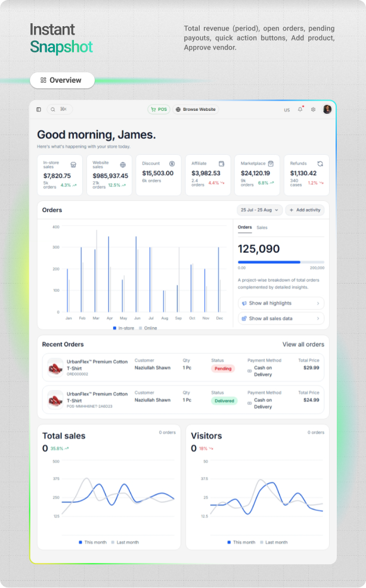Toggle the In-store legend in Orders chart
The image size is (366, 588).
pyautogui.click(x=123, y=328)
